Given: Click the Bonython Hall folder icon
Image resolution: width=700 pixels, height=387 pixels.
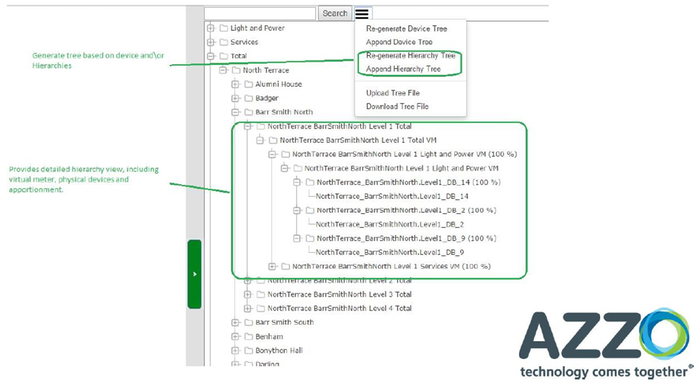Looking at the screenshot, I should coord(249,350).
